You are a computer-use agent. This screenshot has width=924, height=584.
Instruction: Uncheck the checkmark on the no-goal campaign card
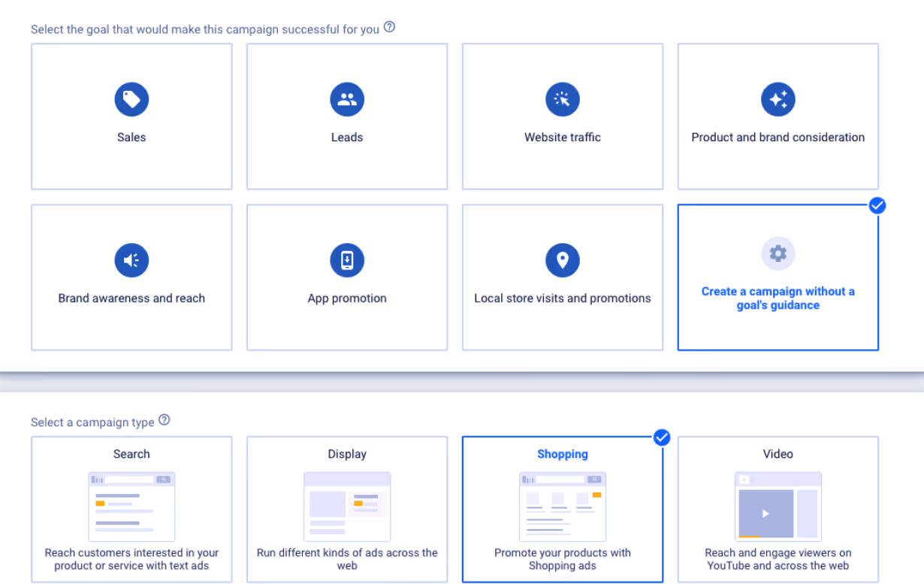click(877, 205)
